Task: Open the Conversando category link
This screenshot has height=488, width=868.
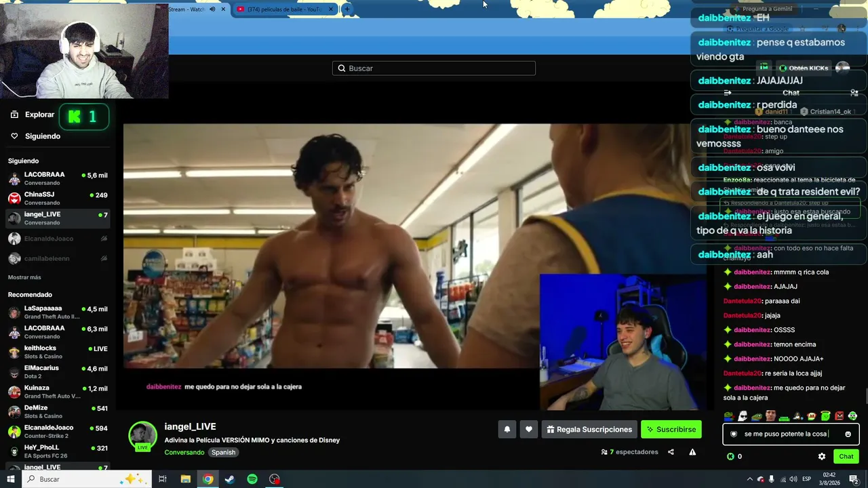Action: [184, 452]
